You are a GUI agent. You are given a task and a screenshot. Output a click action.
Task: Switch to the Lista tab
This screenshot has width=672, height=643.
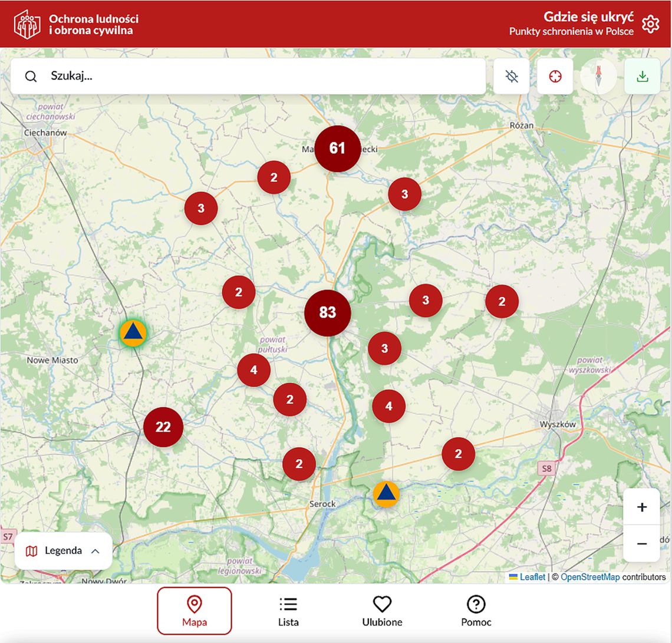[288, 611]
